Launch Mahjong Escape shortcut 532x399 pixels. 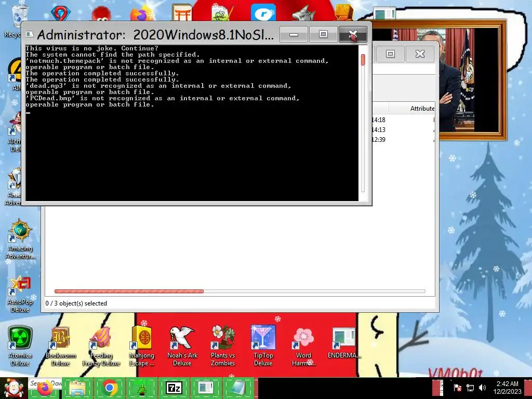[x=141, y=346]
